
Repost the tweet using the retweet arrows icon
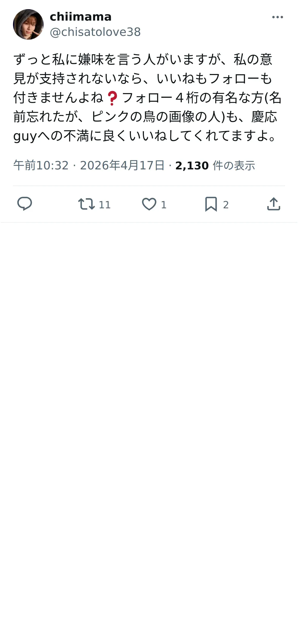86,204
